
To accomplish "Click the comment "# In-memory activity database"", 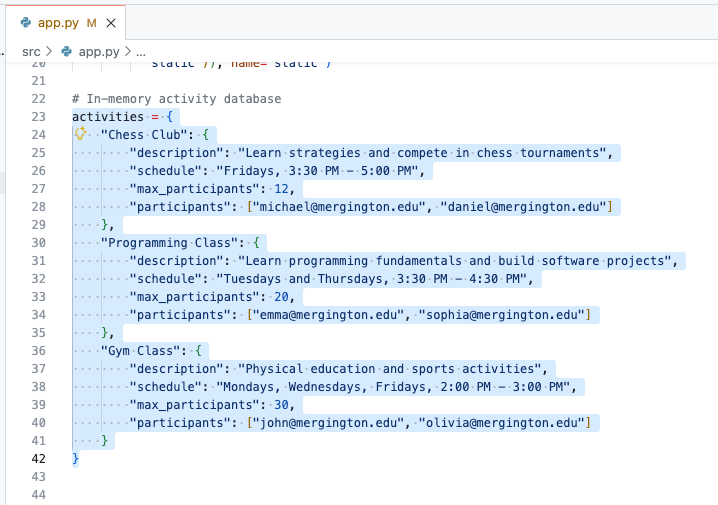I will click(x=177, y=99).
